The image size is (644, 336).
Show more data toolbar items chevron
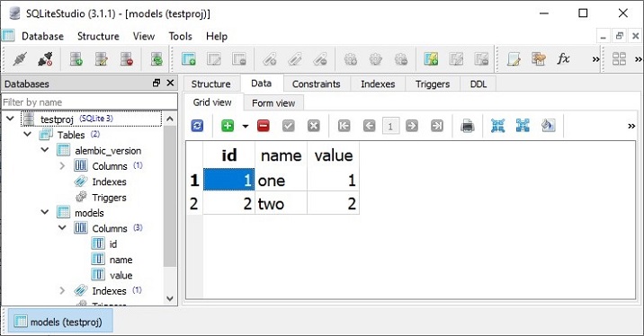[631, 126]
